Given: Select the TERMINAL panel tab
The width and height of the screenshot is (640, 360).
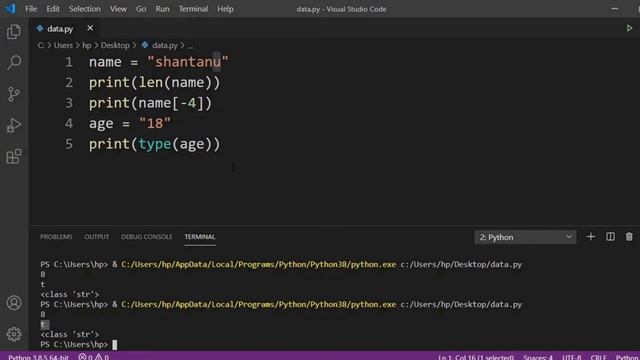Looking at the screenshot, I should click(x=200, y=237).
